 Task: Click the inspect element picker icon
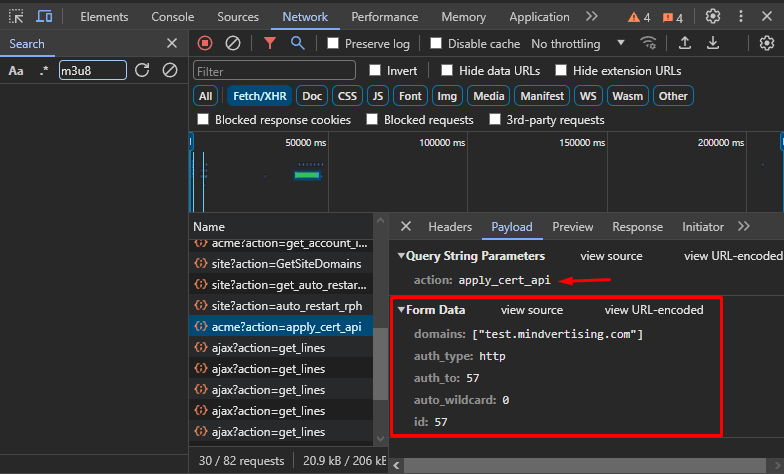click(16, 17)
